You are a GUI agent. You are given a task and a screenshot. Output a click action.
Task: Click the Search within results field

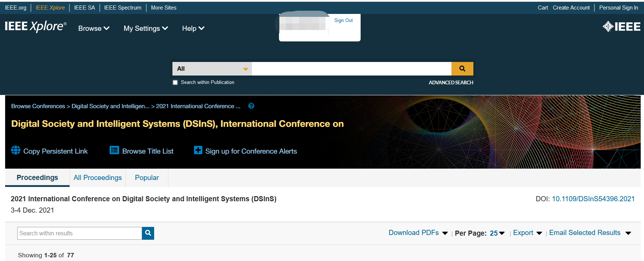click(79, 233)
